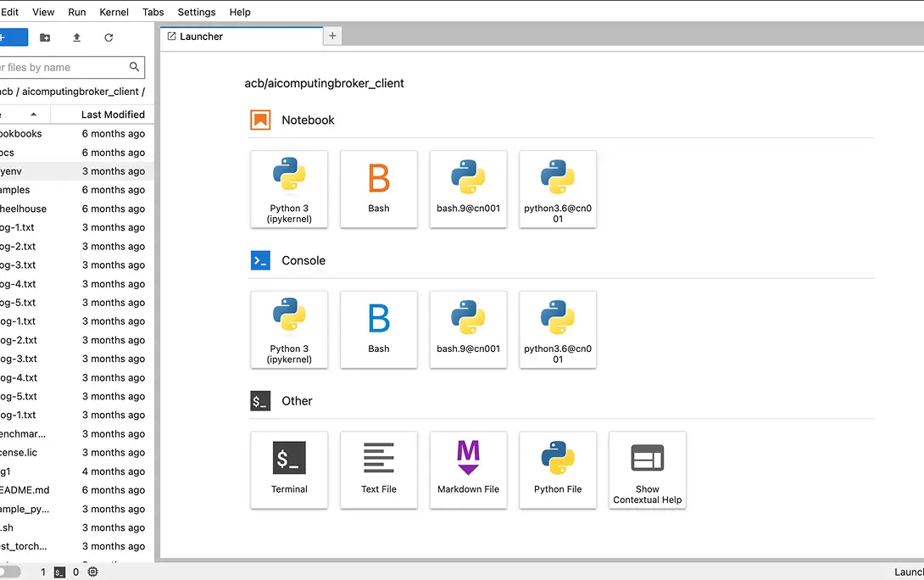Open the python3.6@cn001 notebook kernel card
The width and height of the screenshot is (924, 580).
pos(558,189)
